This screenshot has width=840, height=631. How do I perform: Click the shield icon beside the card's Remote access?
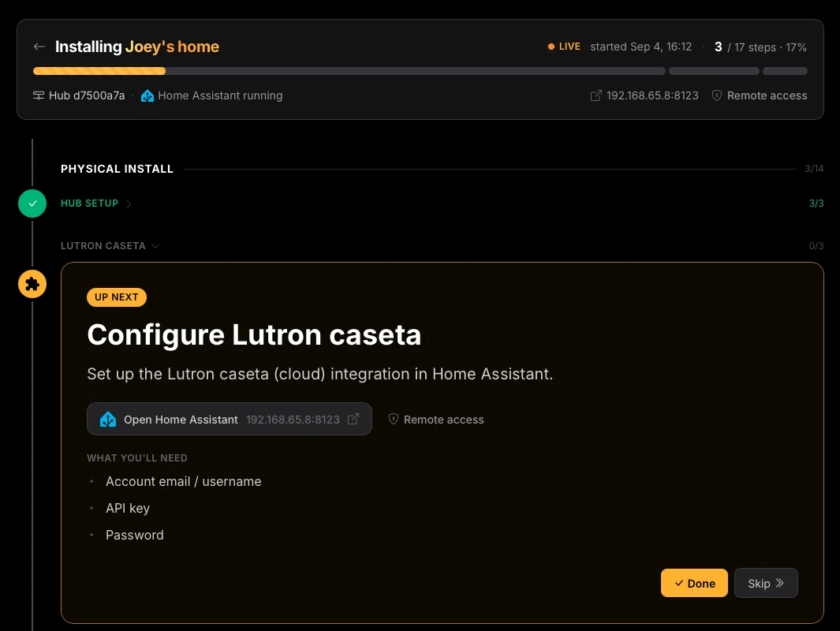(394, 420)
